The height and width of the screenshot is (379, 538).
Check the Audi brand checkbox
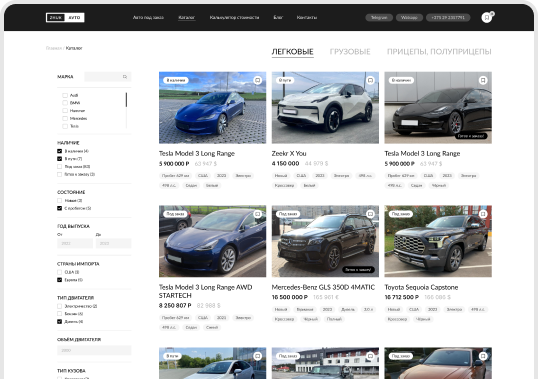click(65, 95)
